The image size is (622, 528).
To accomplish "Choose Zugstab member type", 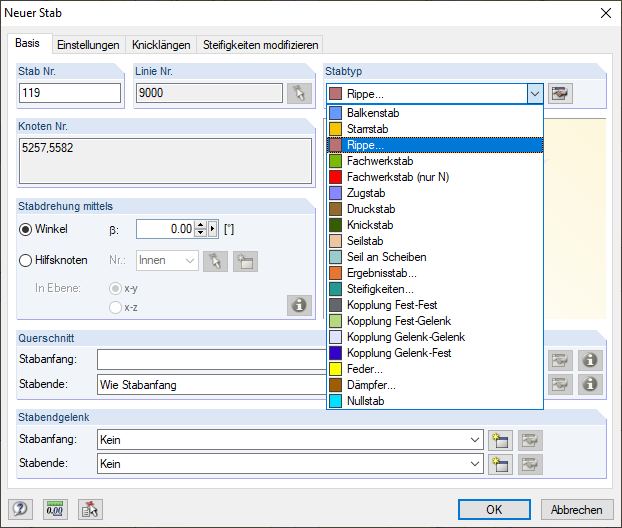I will (435, 193).
